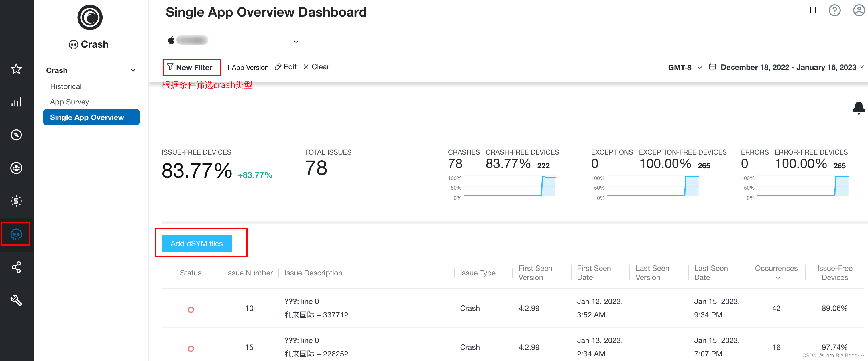Collapse the Crash section in sidebar

tap(133, 70)
